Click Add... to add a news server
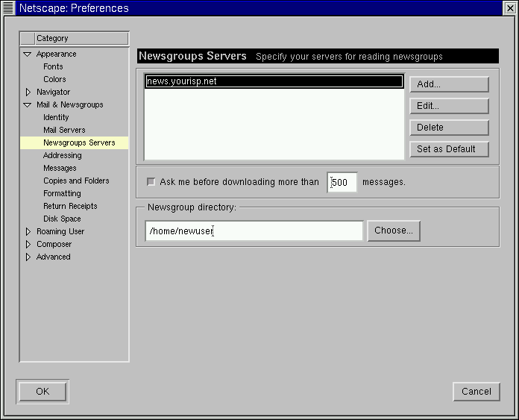Image resolution: width=519 pixels, height=420 pixels. 448,84
